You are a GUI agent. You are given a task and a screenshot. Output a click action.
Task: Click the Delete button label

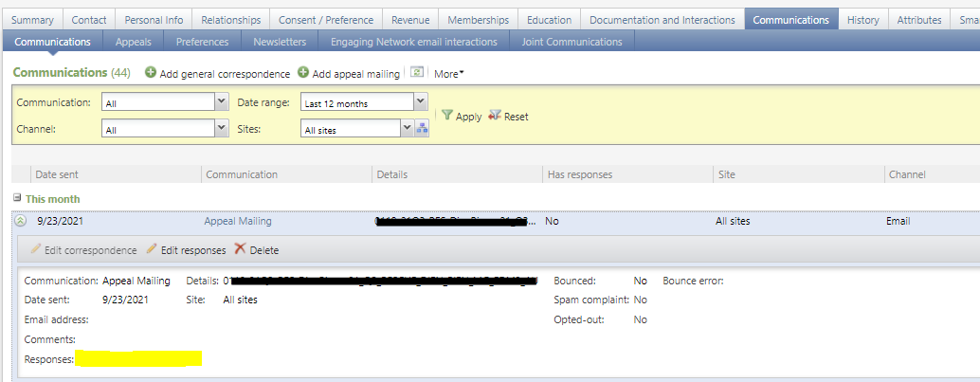263,250
